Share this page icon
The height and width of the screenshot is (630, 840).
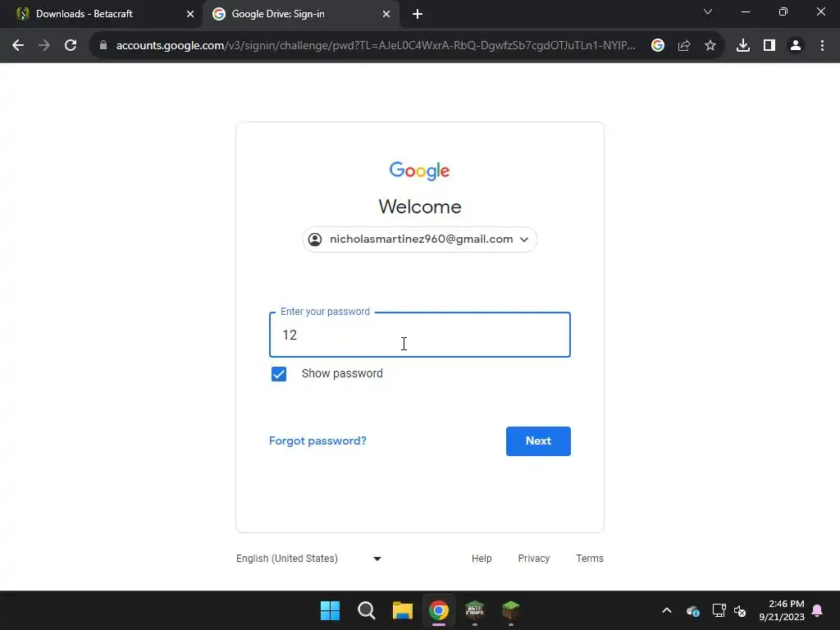click(x=684, y=46)
